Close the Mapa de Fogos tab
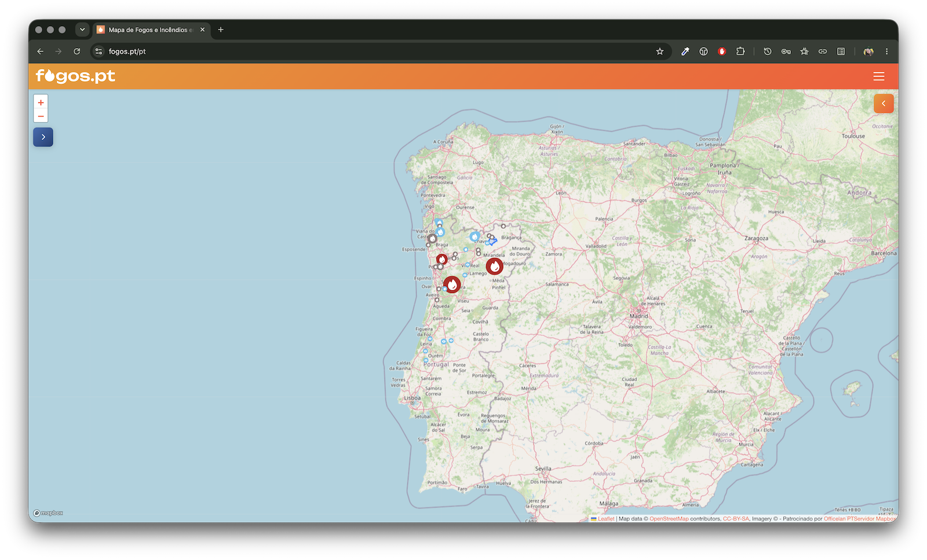927x560 pixels. pos(202,30)
